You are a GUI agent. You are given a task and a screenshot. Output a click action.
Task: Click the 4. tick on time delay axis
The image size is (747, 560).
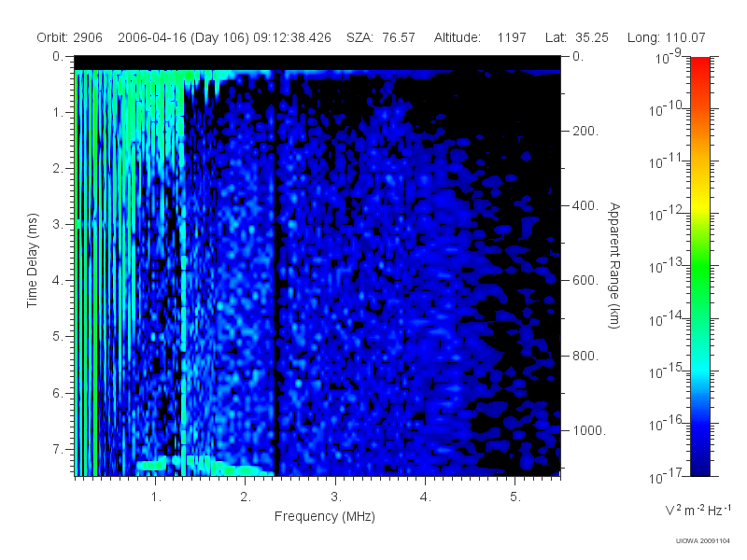[58, 281]
